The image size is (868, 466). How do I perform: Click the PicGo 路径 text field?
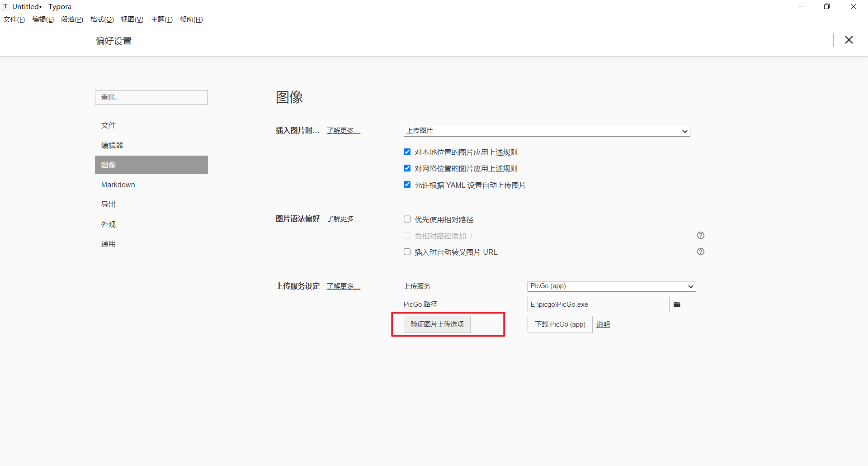(x=599, y=304)
